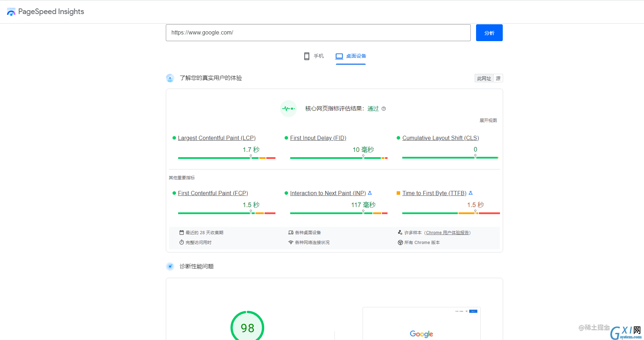
Task: Click the 其他重要指标 label
Action: click(x=182, y=178)
